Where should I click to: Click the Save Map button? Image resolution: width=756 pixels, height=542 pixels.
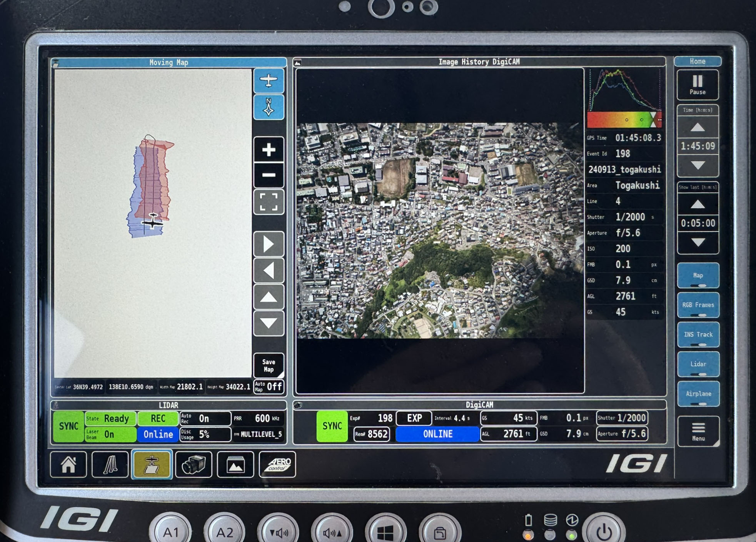269,365
